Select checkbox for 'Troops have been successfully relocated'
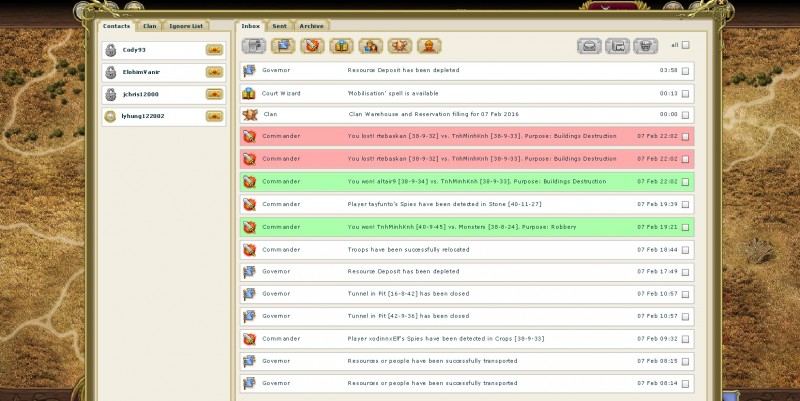The height and width of the screenshot is (401, 800). (685, 249)
